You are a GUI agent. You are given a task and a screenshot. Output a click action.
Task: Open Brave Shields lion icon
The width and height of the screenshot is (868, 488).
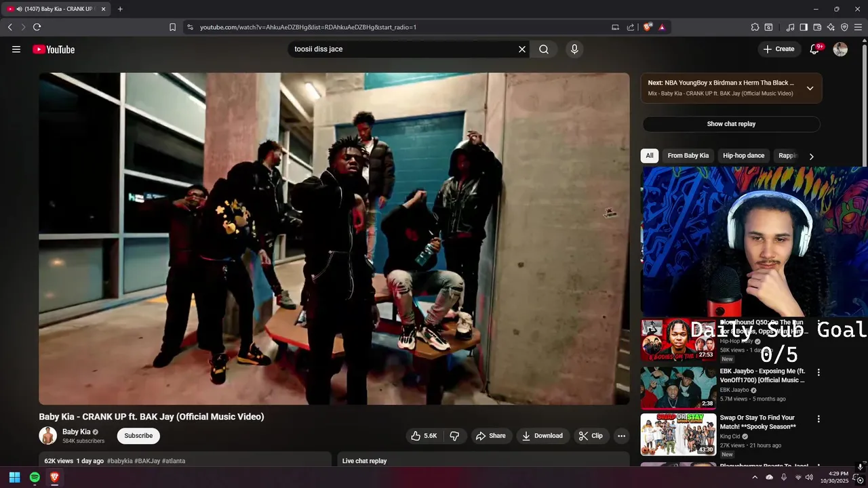(648, 27)
